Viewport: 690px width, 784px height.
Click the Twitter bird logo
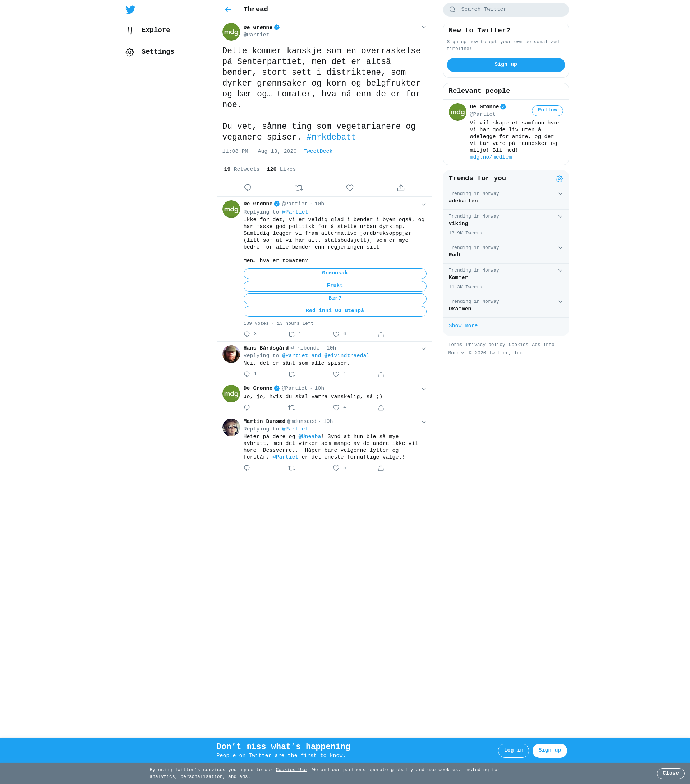130,10
